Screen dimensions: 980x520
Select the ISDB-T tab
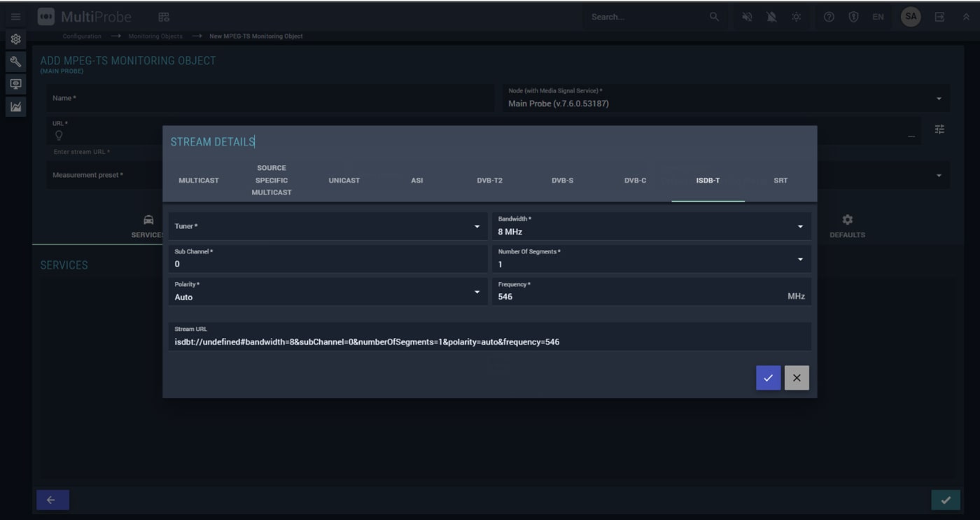tap(708, 181)
